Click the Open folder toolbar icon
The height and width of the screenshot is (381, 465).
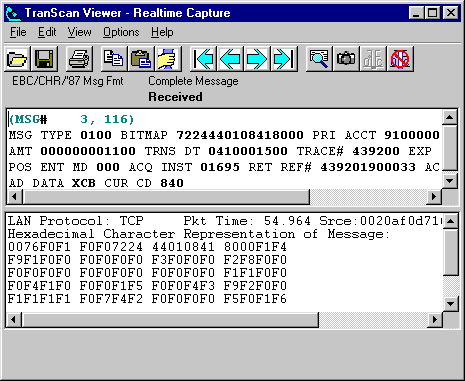[17, 59]
